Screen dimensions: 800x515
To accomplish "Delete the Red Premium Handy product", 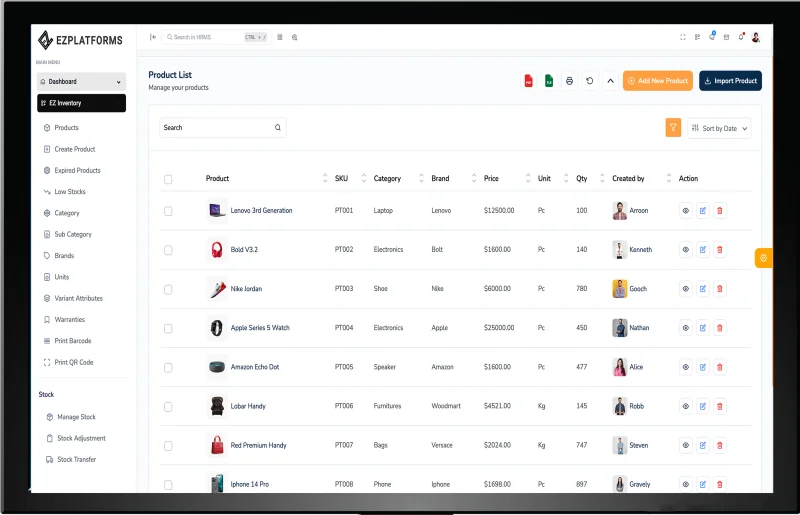I will click(719, 445).
